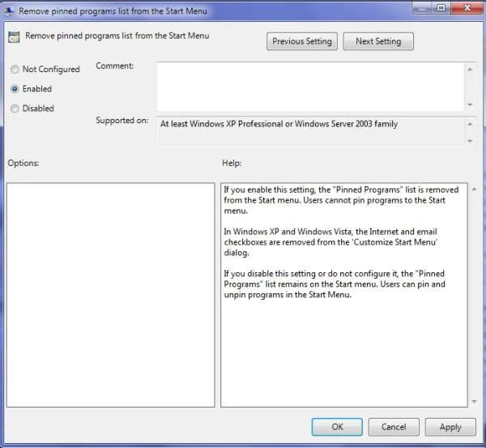Click inside the empty Options pane
486x448 pixels.
[111, 295]
